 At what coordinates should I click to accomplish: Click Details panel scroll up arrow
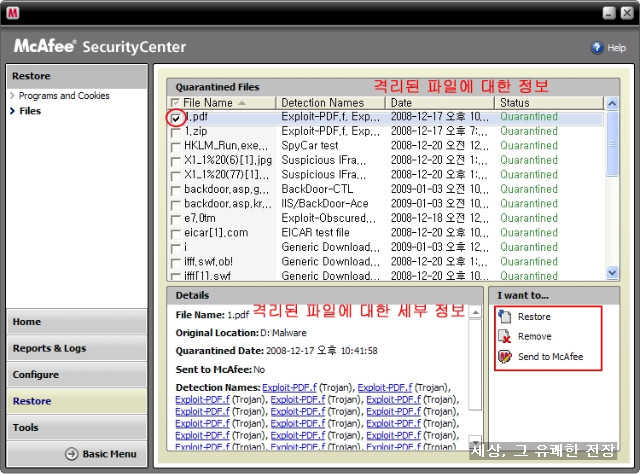(x=475, y=312)
